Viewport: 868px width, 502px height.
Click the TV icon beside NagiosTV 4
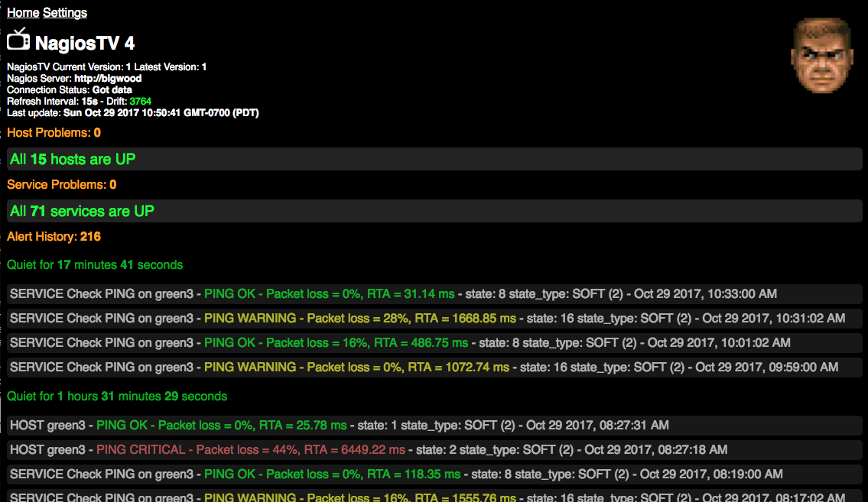click(x=18, y=40)
